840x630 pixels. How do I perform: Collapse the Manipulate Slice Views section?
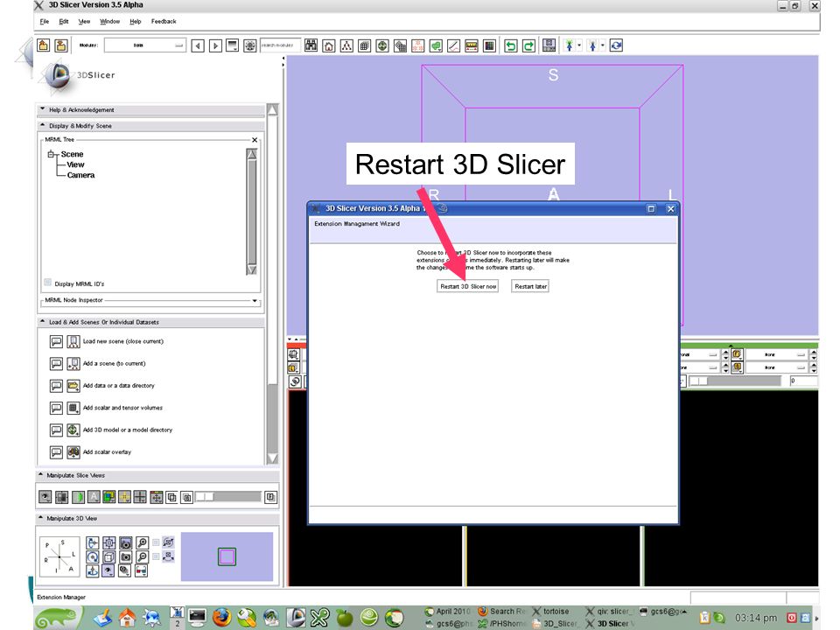(x=157, y=475)
